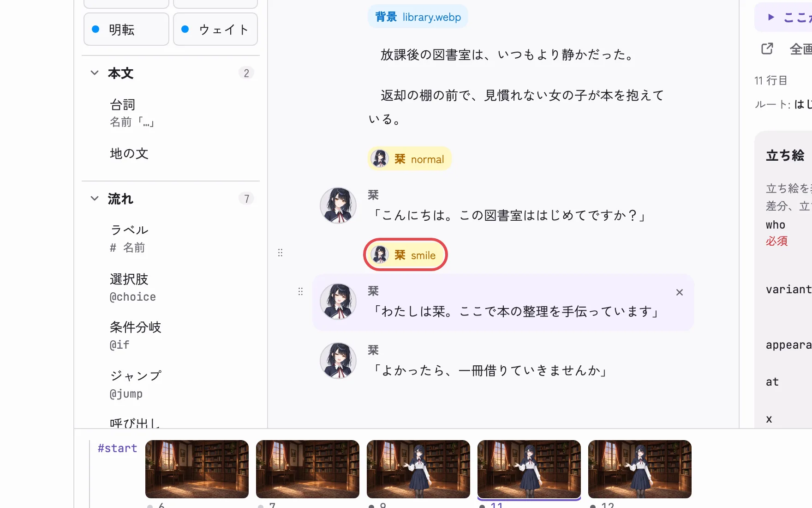The height and width of the screenshot is (508, 812).
Task: Click the 本文 count badge 2
Action: (246, 73)
